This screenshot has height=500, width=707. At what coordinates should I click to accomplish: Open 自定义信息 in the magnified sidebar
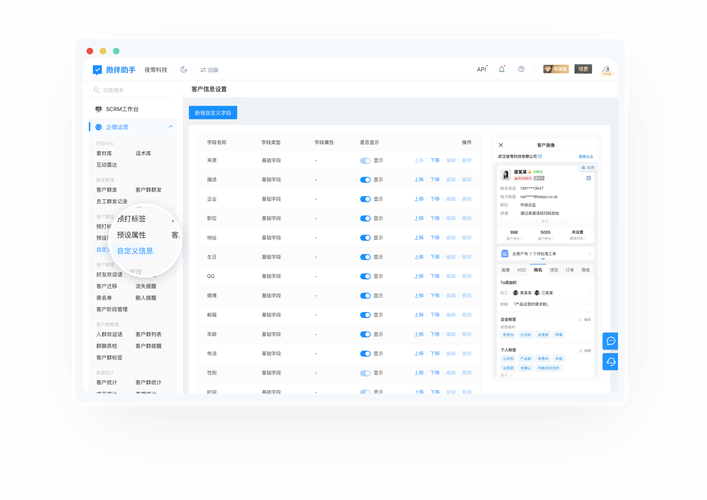pos(135,251)
